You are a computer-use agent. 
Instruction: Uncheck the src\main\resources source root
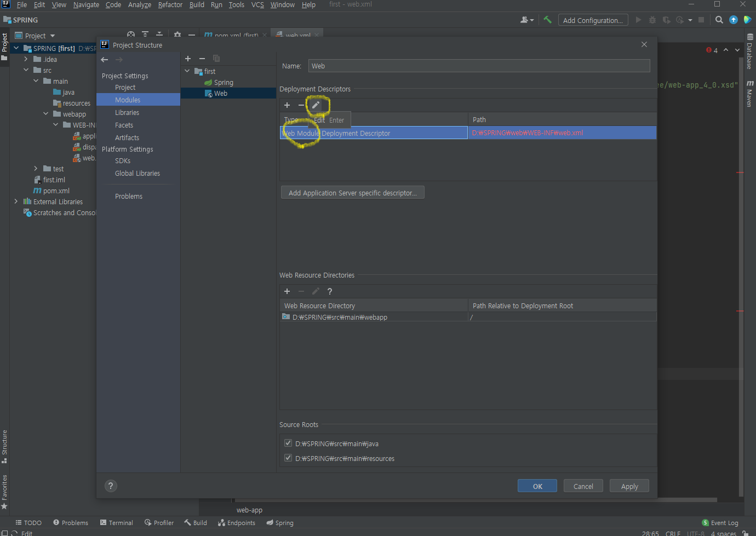tap(288, 458)
